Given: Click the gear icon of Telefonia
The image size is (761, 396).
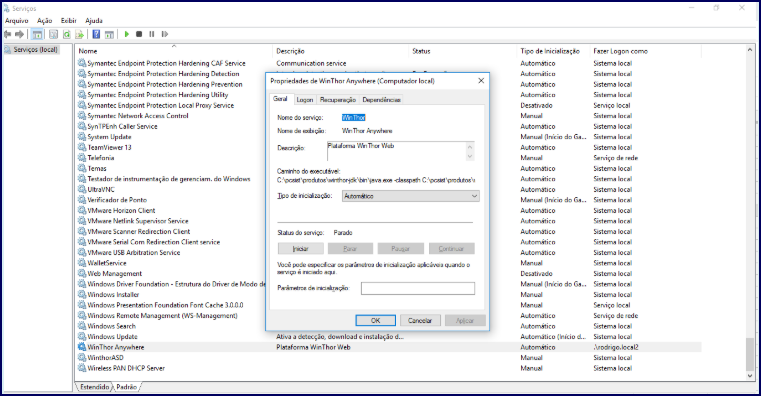Looking at the screenshot, I should tap(82, 158).
